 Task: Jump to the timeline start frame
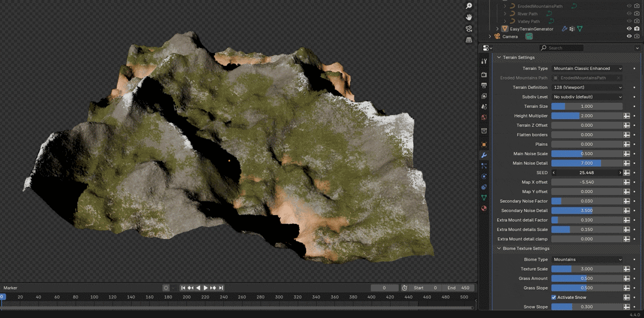183,288
